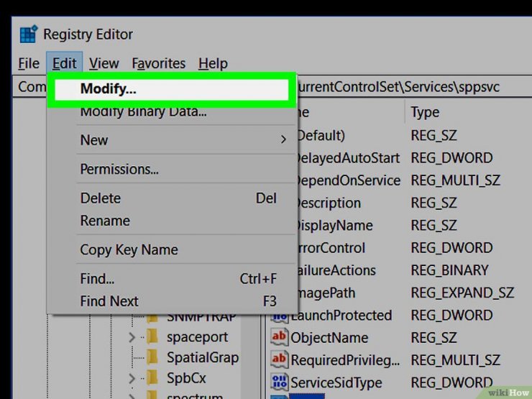Select the Description value
The width and height of the screenshot is (532, 399).
point(328,203)
